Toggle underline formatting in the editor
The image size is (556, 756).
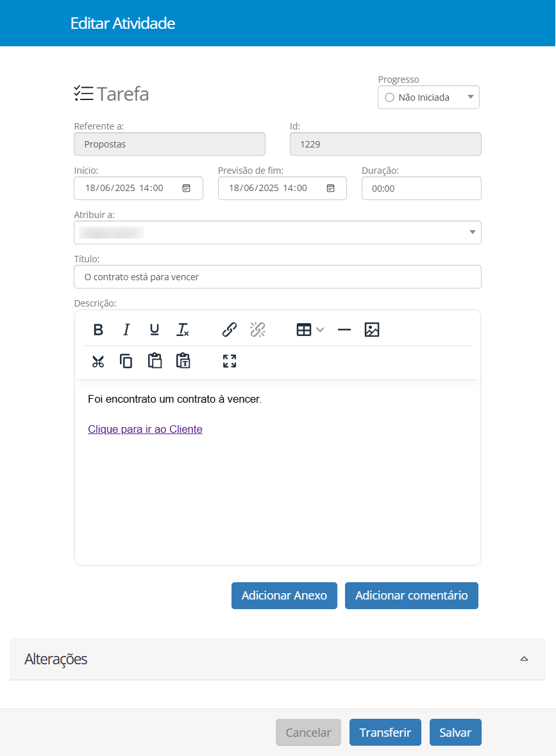pos(155,330)
